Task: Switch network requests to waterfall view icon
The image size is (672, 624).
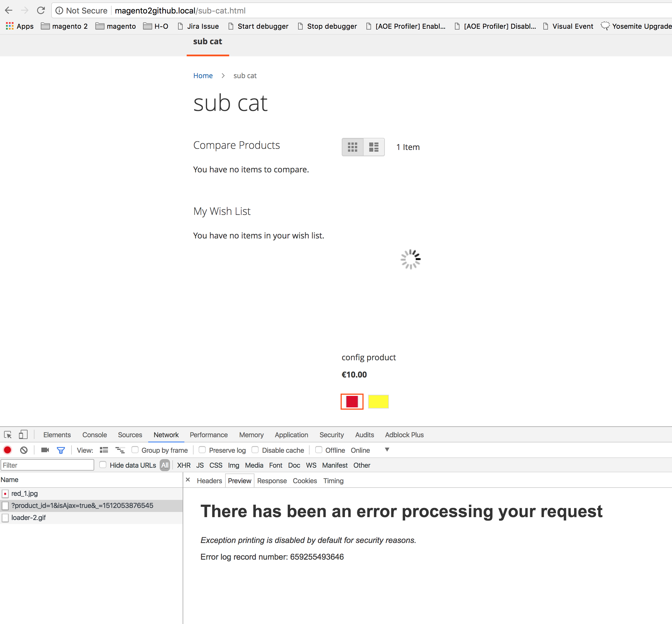Action: point(120,450)
